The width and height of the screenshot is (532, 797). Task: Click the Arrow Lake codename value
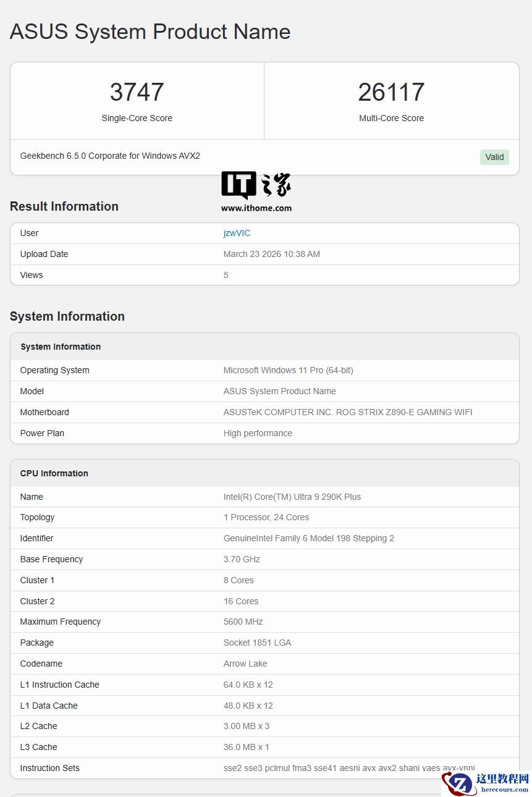tap(245, 664)
